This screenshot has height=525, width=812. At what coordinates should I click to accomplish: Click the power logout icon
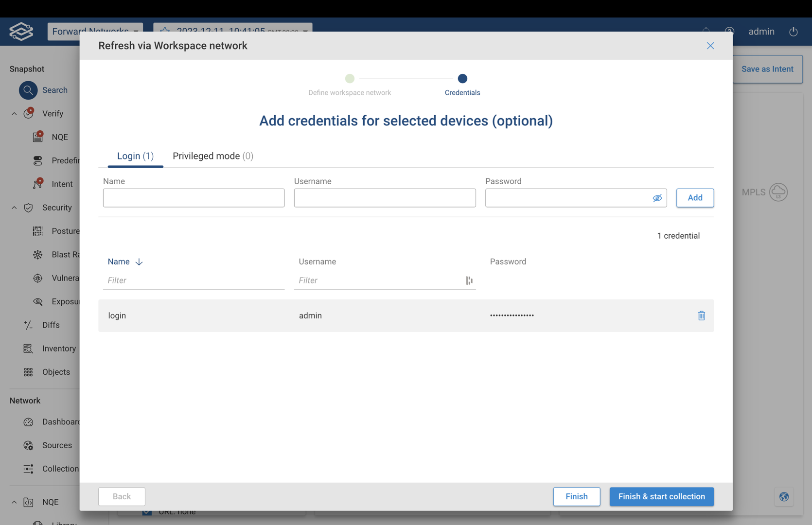[x=793, y=32]
